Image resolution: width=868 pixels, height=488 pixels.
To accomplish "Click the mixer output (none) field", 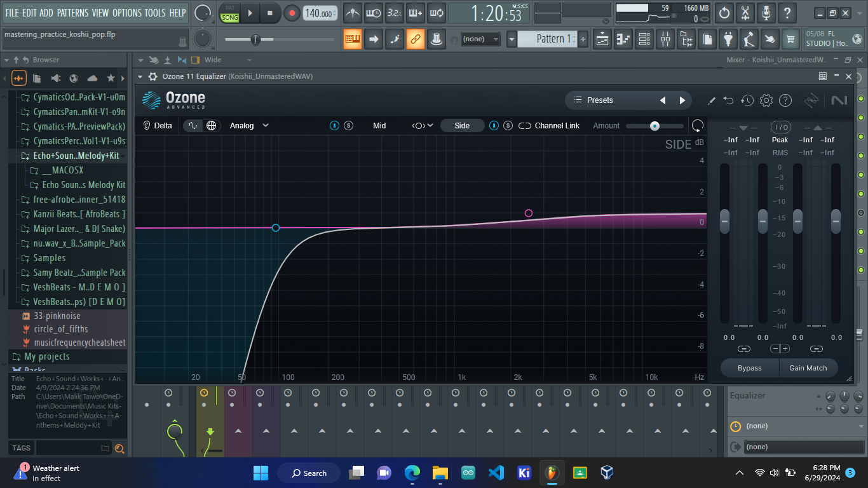I will 805,447.
